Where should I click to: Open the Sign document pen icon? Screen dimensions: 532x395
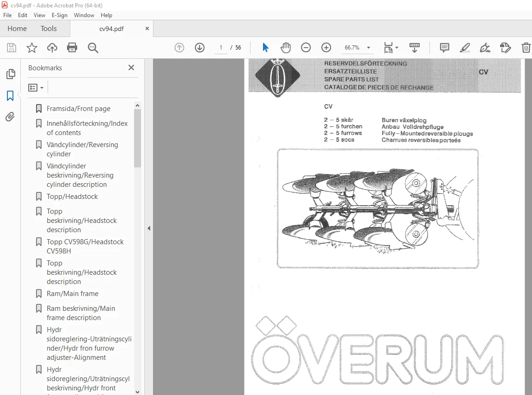[x=485, y=48]
